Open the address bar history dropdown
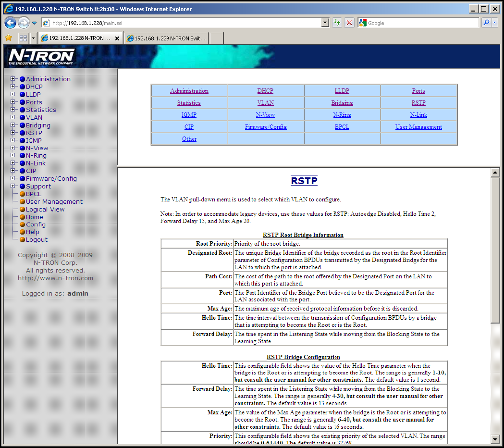The height and width of the screenshot is (448, 504). pyautogui.click(x=325, y=23)
